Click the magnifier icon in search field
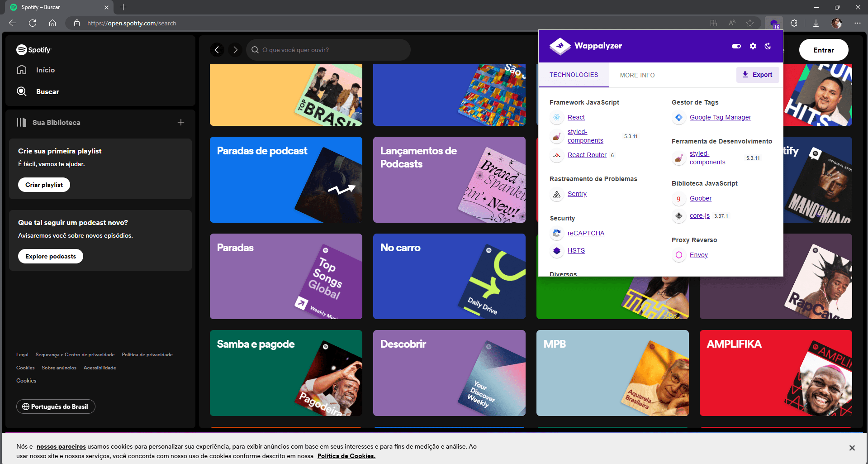 (x=255, y=50)
